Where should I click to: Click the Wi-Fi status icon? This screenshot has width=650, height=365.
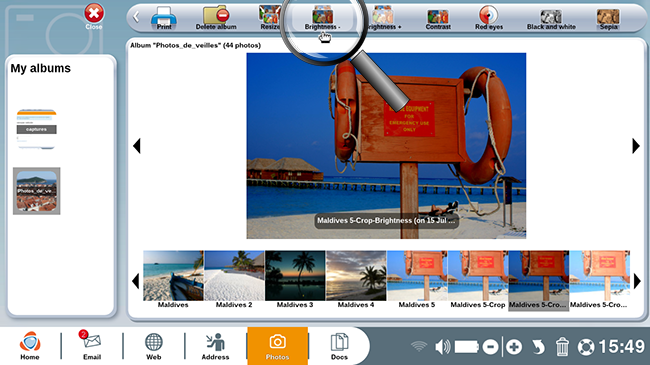[x=419, y=346]
